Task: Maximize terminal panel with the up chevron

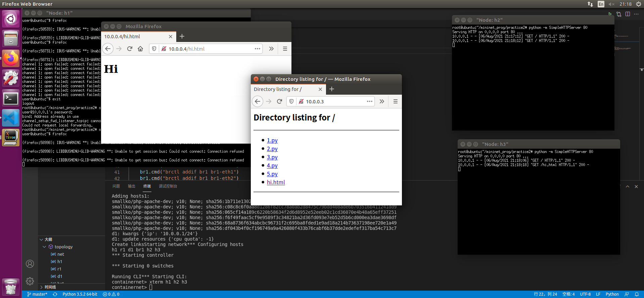Action: coord(628,187)
